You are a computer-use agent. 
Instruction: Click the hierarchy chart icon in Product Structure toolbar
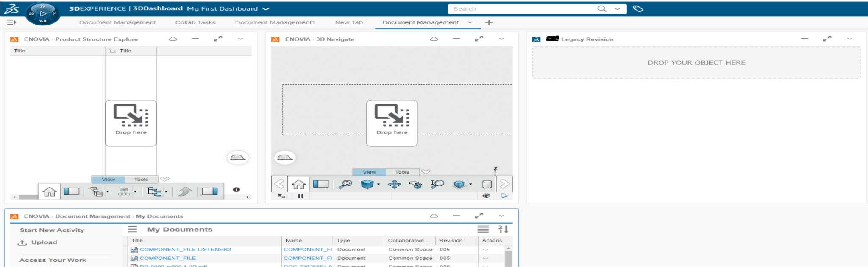tap(124, 191)
